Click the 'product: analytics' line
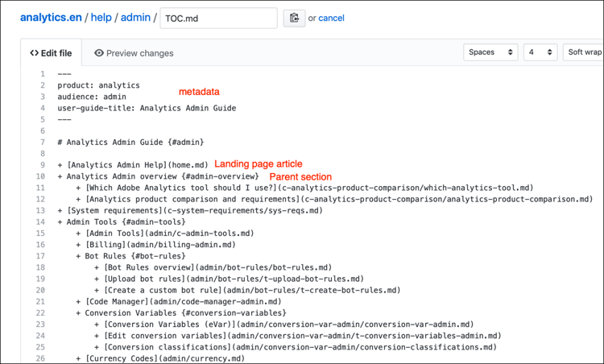This screenshot has width=604, height=364. (x=98, y=85)
